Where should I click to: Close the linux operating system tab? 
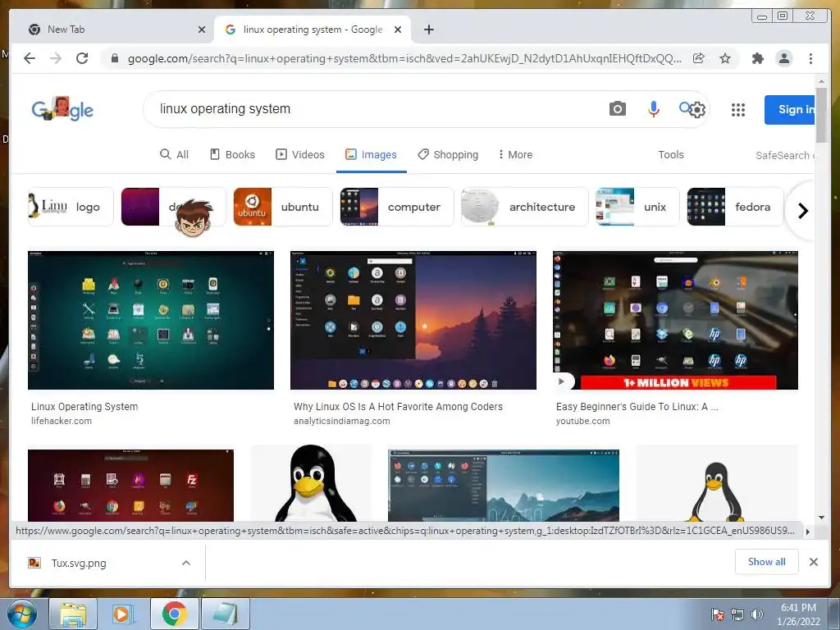[398, 30]
